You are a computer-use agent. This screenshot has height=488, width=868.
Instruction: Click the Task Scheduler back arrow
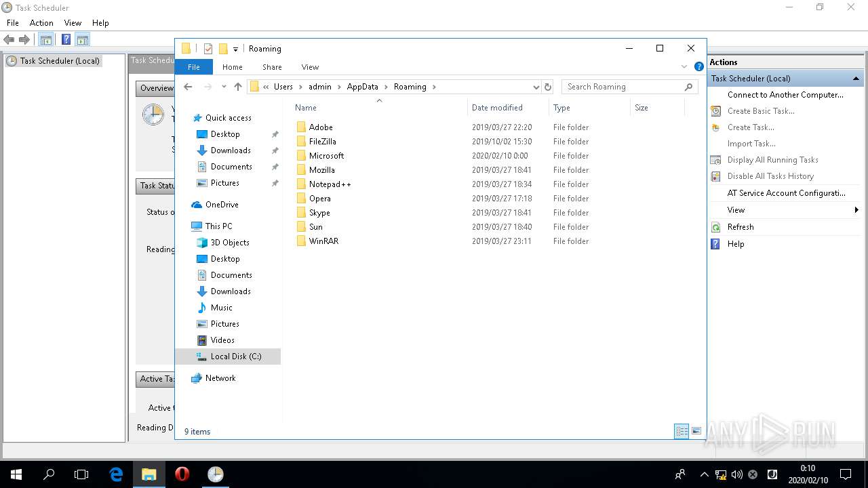(9, 40)
